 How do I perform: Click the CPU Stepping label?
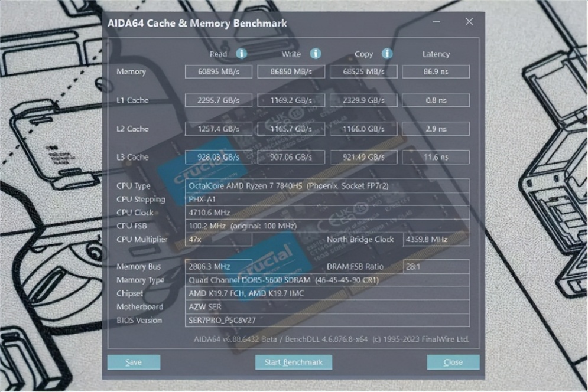click(x=141, y=199)
